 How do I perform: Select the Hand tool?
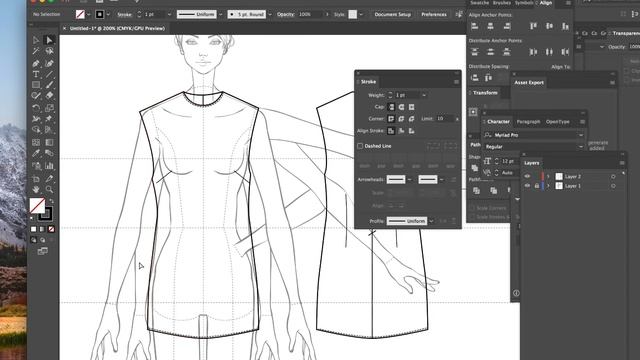(36, 189)
